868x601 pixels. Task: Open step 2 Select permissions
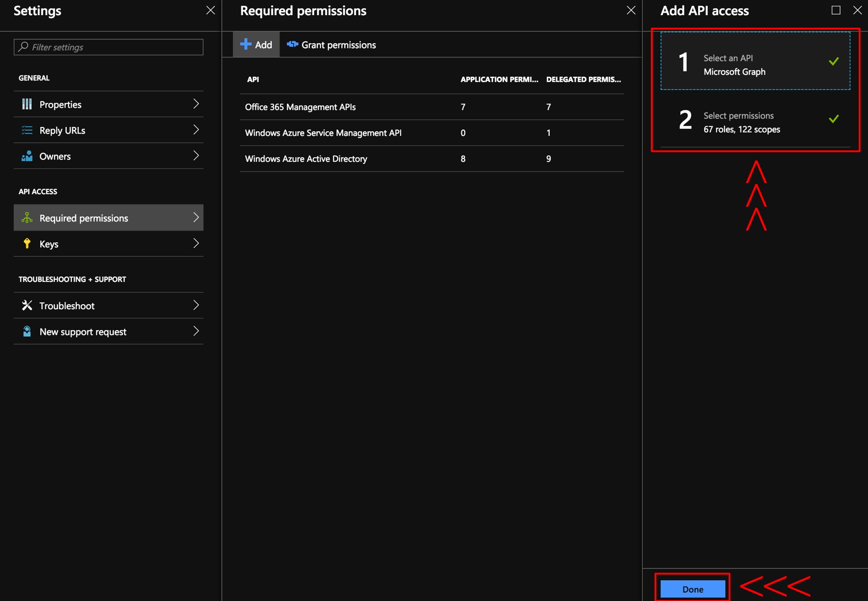[755, 119]
